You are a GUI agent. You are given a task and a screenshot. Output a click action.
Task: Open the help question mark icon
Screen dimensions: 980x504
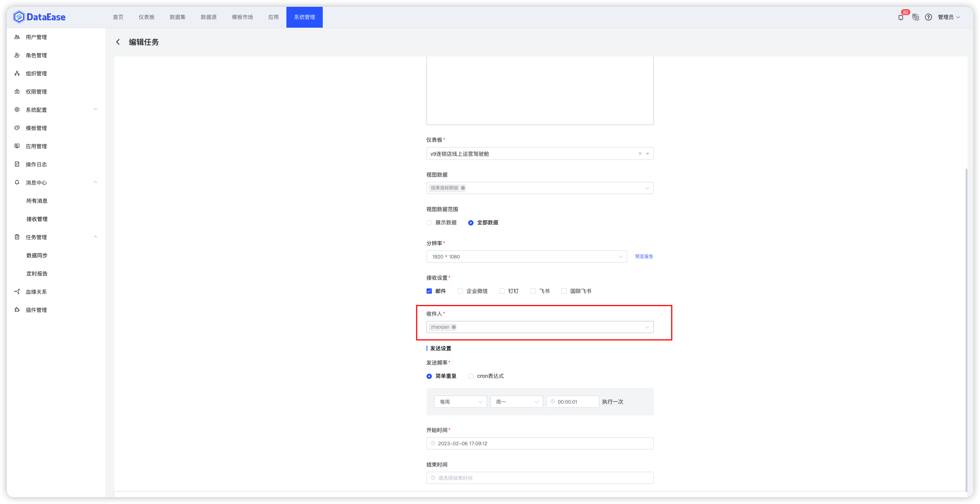pyautogui.click(x=928, y=17)
